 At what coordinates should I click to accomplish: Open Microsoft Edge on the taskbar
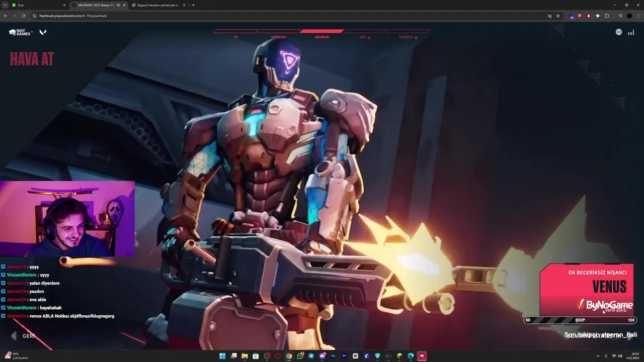point(411,356)
